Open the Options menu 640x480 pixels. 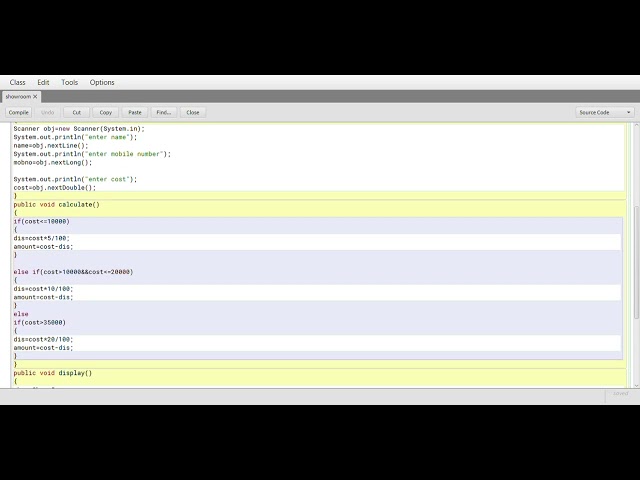coord(102,82)
